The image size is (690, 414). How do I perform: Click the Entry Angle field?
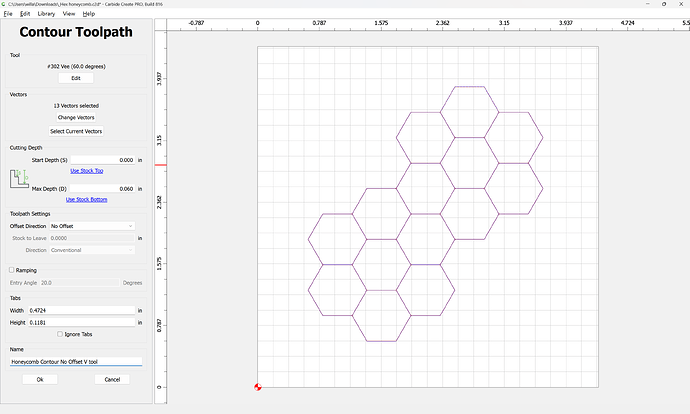coord(79,282)
